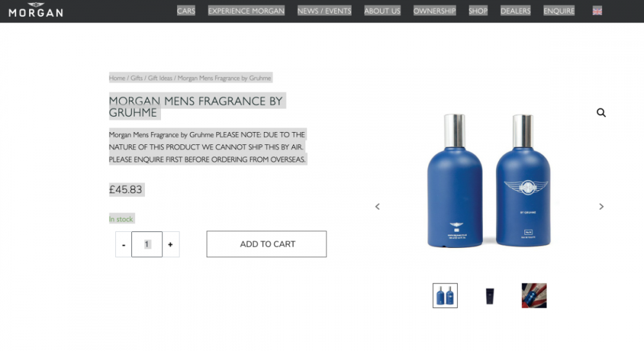The height and width of the screenshot is (351, 644).
Task: Decrease quantity with the minus button
Action: pos(124,244)
